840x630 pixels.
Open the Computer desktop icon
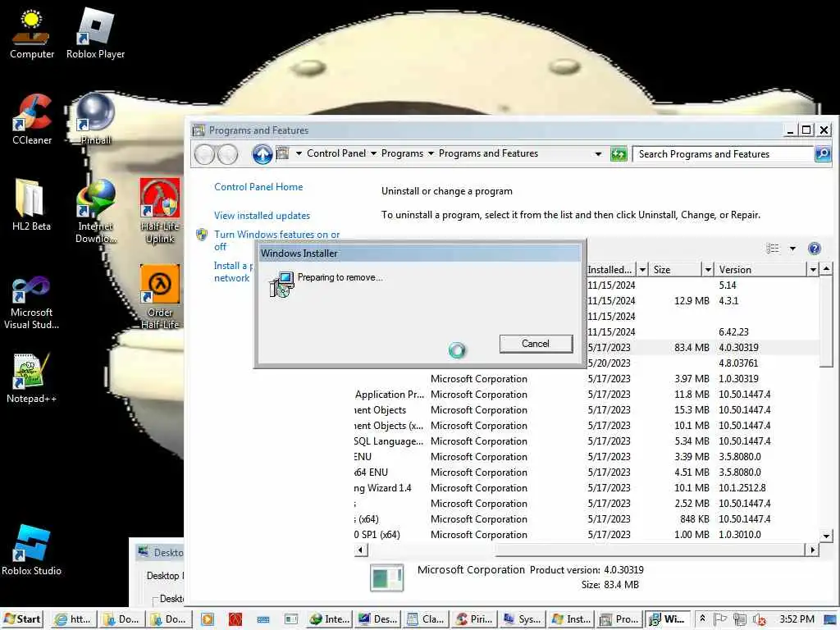[x=31, y=34]
